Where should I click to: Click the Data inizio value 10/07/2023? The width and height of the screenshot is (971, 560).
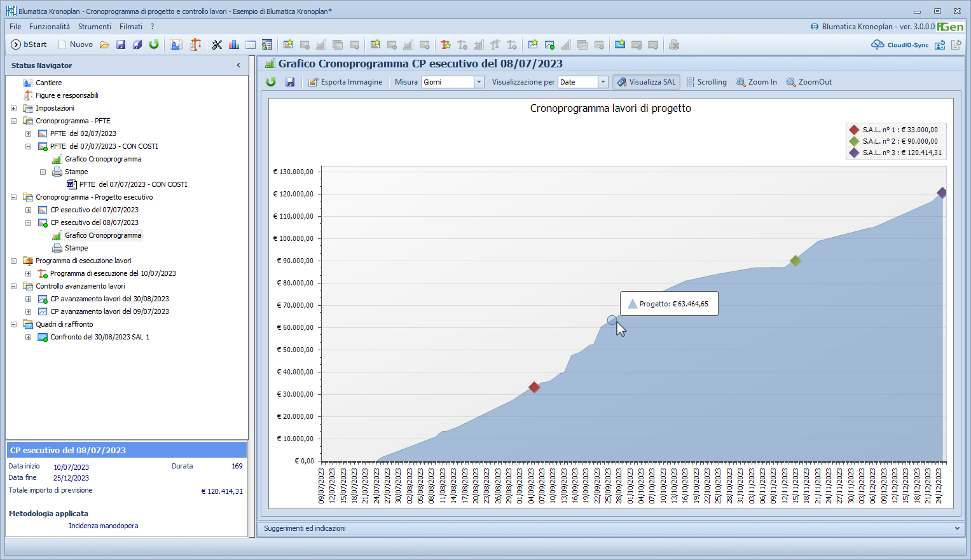[71, 467]
